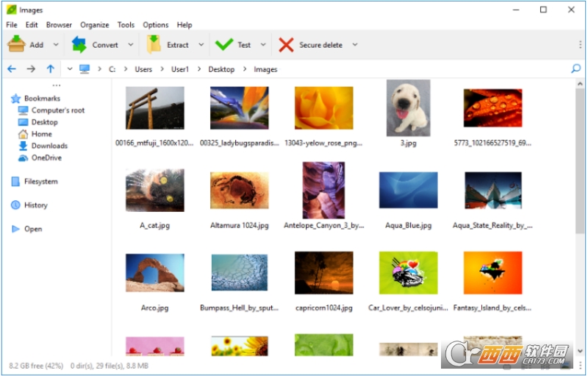Click the three dots above Bookmarks
588x376 pixels.
coord(57,85)
